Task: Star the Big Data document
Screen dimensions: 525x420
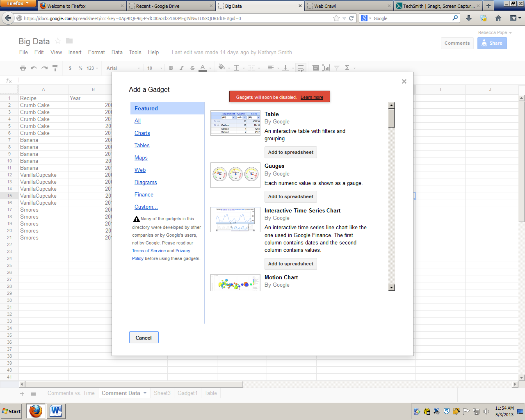Action: tap(58, 41)
